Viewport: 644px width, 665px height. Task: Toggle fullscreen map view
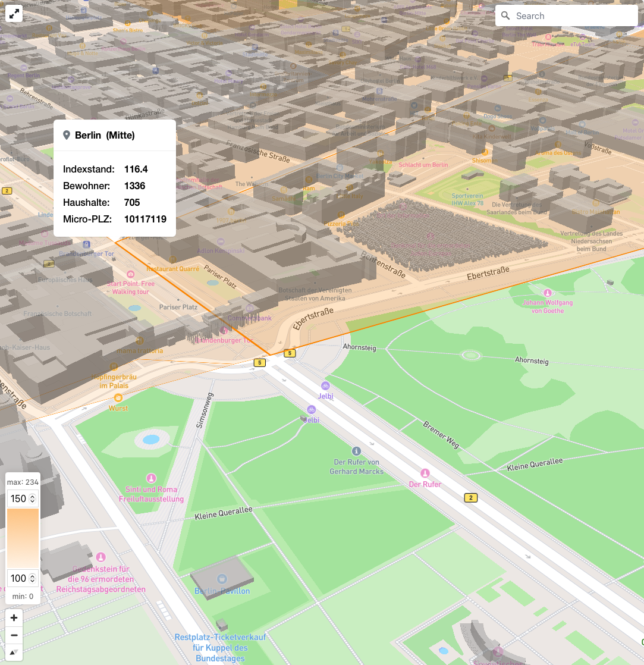point(14,14)
